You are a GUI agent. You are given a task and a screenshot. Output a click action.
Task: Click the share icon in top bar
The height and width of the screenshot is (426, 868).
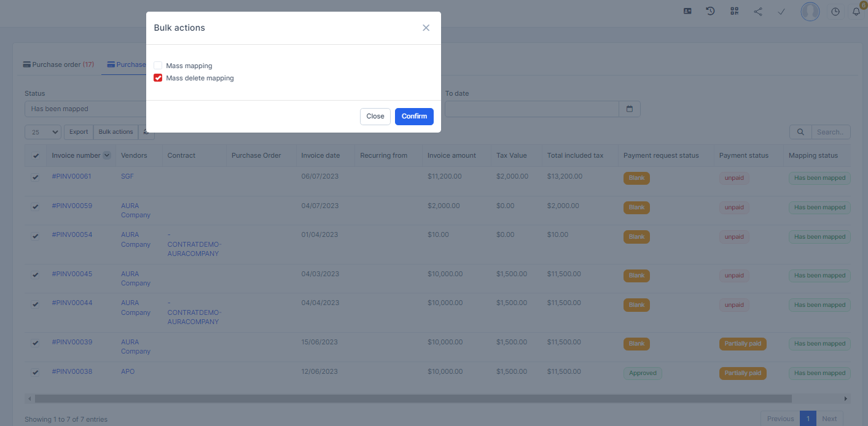[x=758, y=11]
